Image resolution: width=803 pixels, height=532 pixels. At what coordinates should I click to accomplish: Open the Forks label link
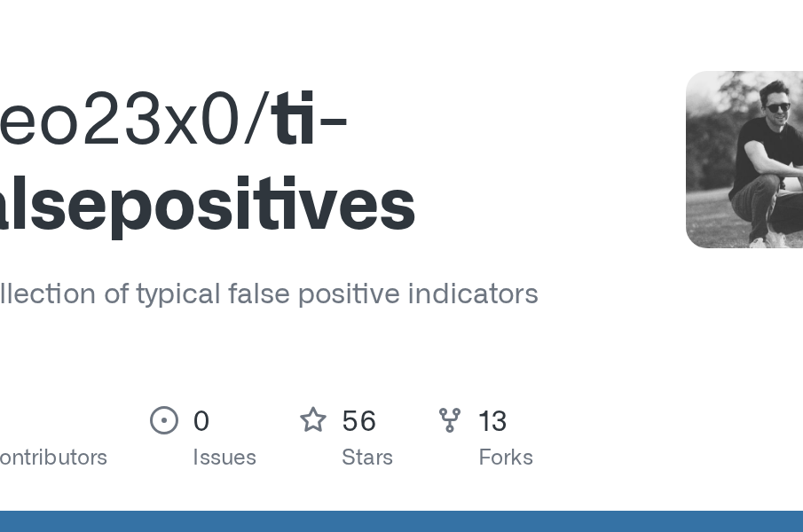coord(506,458)
